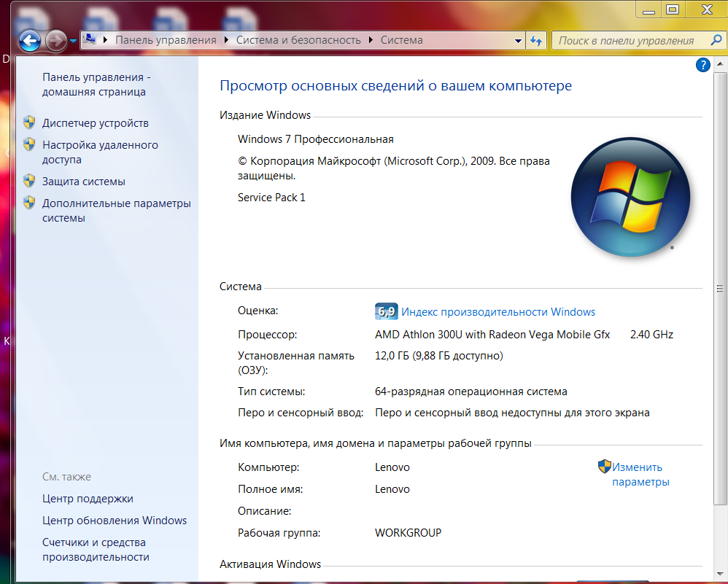The height and width of the screenshot is (584, 728).
Task: Click shield icon next to Изменить параметры
Action: pyautogui.click(x=605, y=467)
